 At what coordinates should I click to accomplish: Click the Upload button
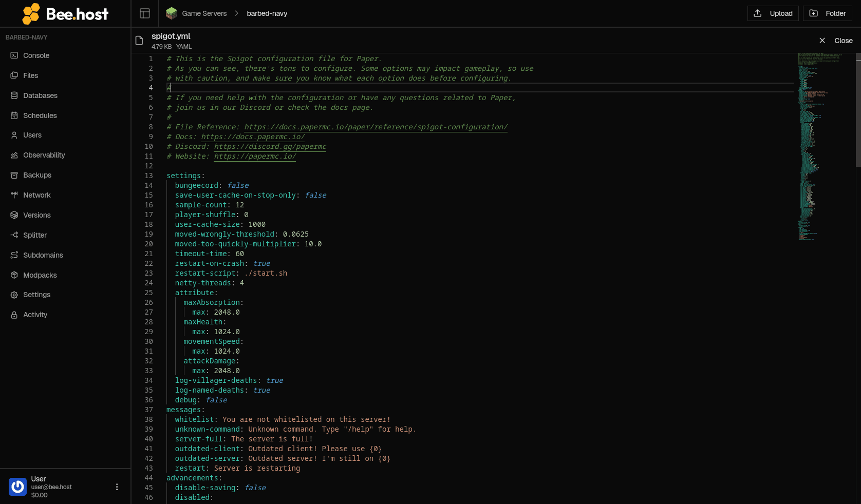tap(773, 13)
